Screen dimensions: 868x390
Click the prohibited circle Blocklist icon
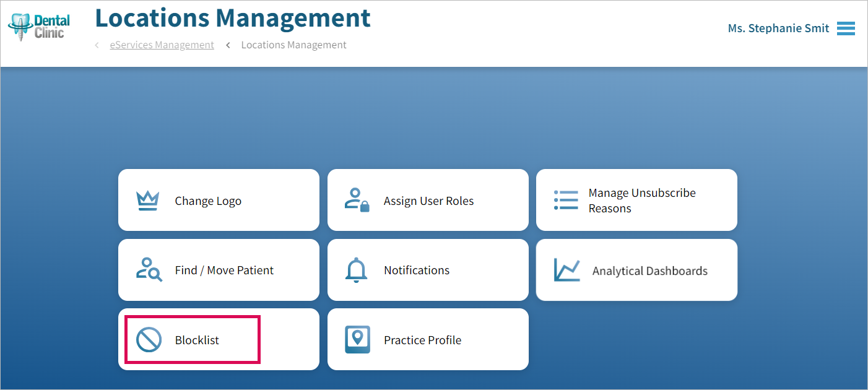(149, 340)
